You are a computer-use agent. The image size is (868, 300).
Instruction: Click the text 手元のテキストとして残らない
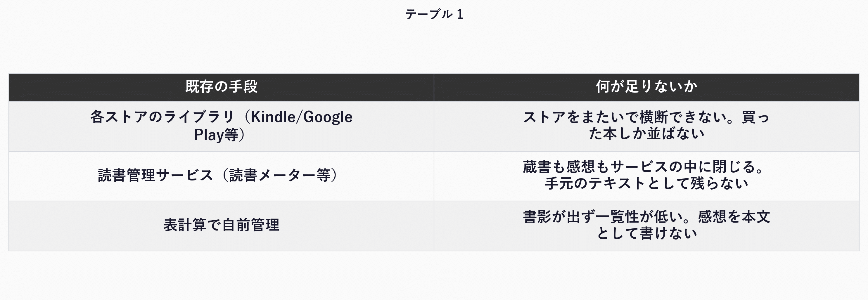pos(646,183)
